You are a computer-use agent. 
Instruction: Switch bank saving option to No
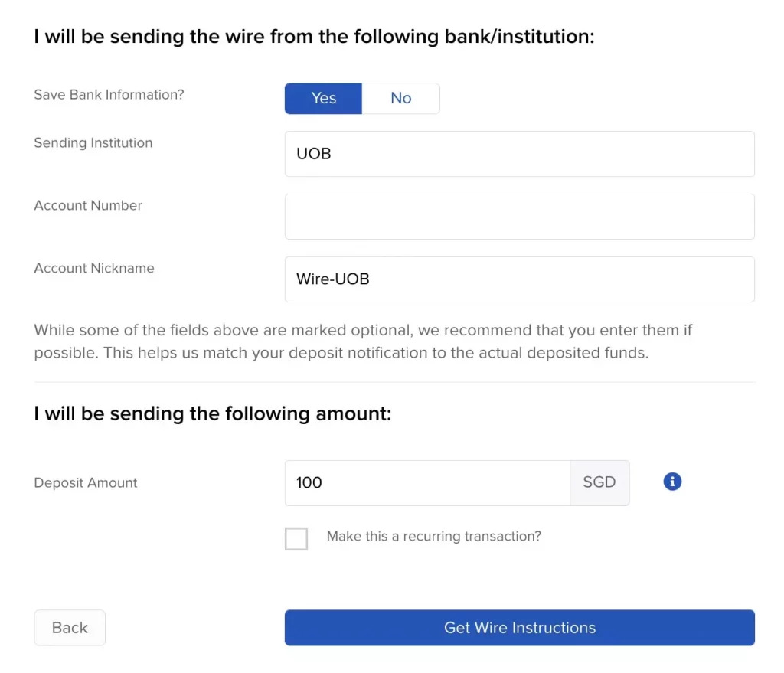[400, 98]
